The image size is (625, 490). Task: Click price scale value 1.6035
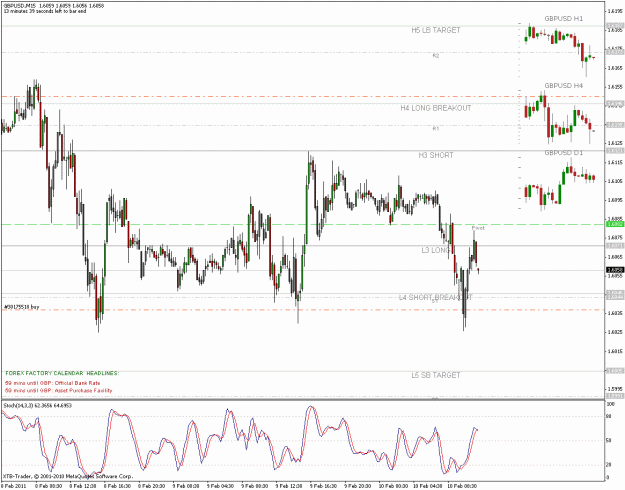(x=615, y=313)
